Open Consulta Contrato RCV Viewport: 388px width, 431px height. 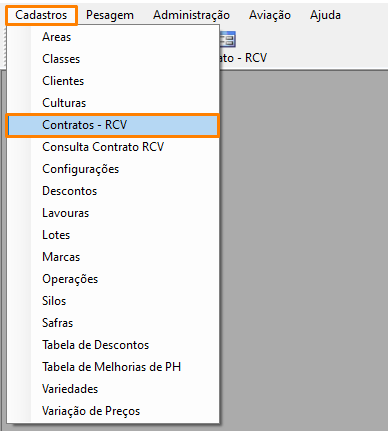coord(113,147)
